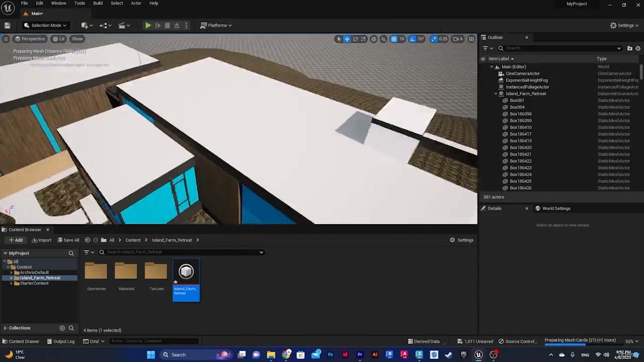Viewport: 644px width, 362px height.
Task: Open the cinematics clapperboard menu
Action: tap(122, 25)
